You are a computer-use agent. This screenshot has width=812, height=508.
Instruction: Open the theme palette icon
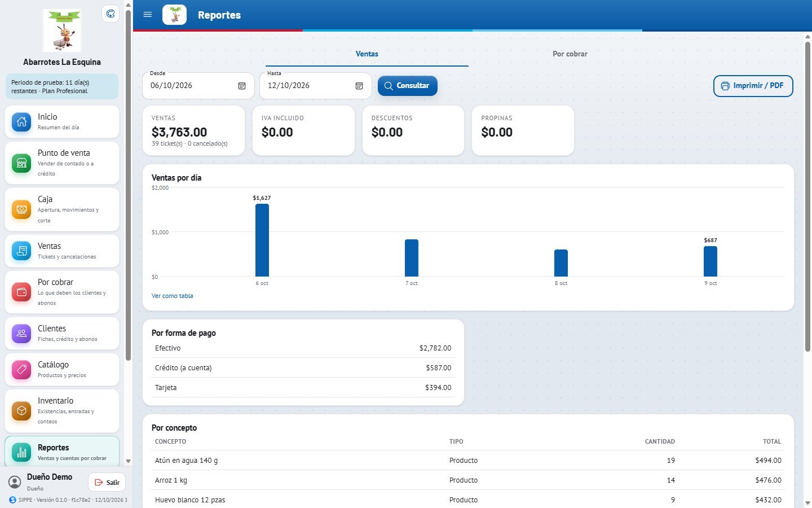pos(111,14)
